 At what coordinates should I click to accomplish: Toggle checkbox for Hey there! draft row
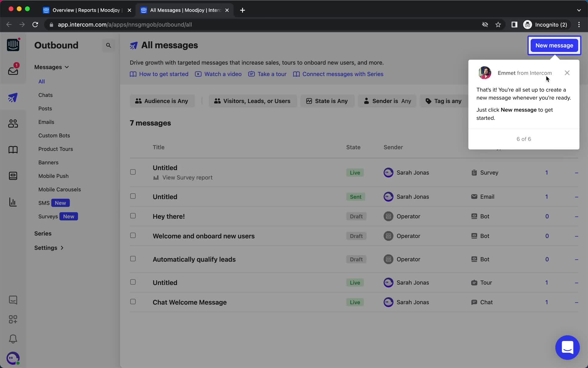(133, 216)
